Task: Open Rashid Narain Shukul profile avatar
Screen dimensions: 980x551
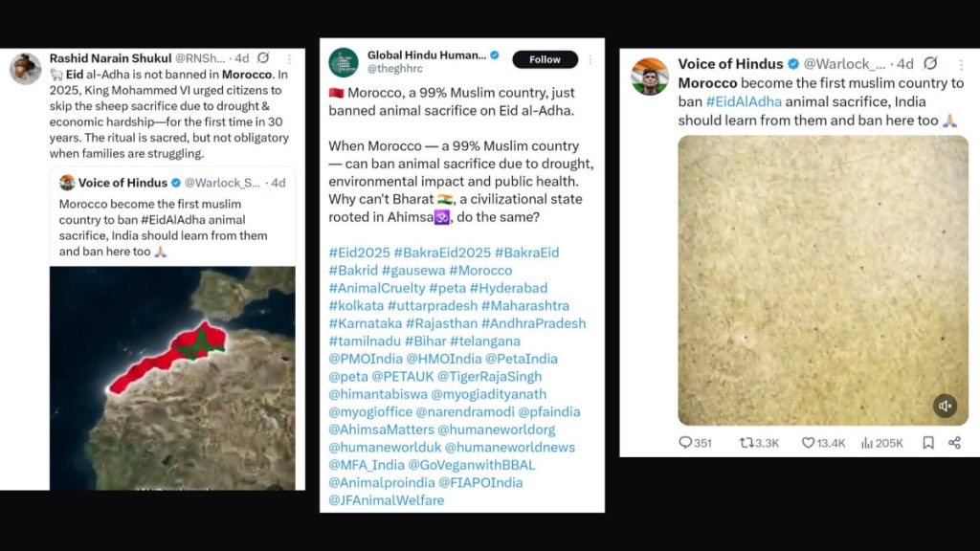Action: (x=26, y=68)
